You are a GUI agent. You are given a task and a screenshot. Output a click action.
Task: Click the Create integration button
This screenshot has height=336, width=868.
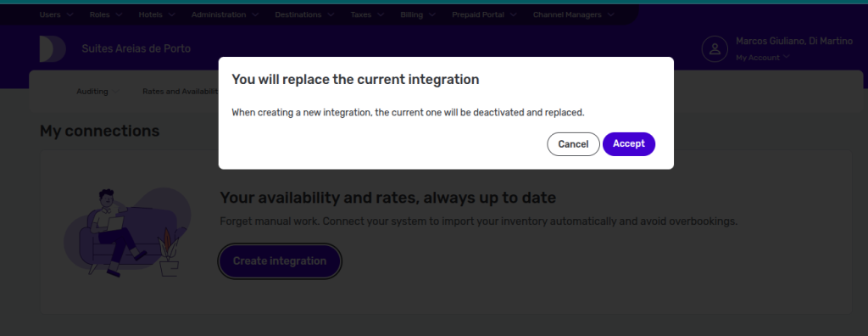280,261
